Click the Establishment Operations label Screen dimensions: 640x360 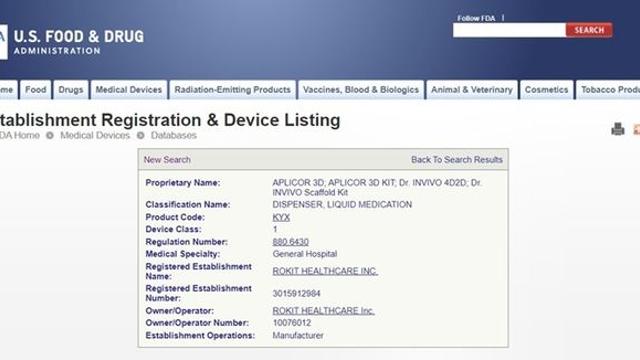(200, 336)
